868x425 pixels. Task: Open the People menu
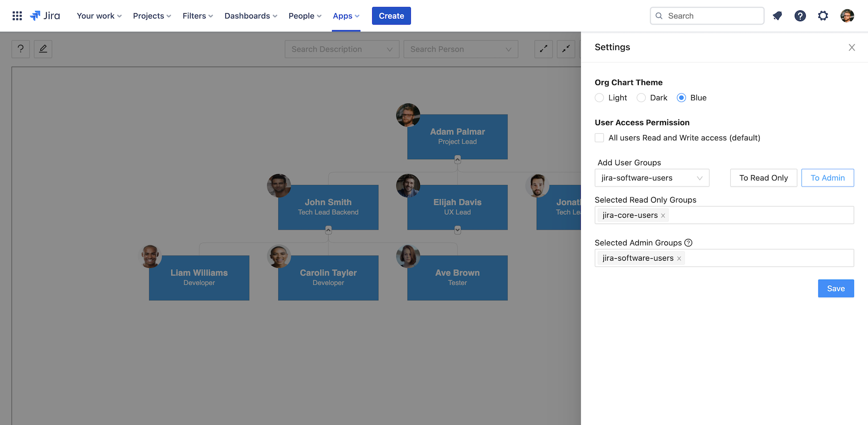[x=304, y=16]
